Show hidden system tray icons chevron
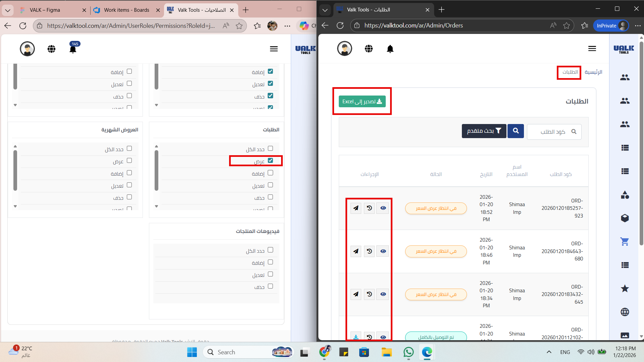 click(x=549, y=352)
